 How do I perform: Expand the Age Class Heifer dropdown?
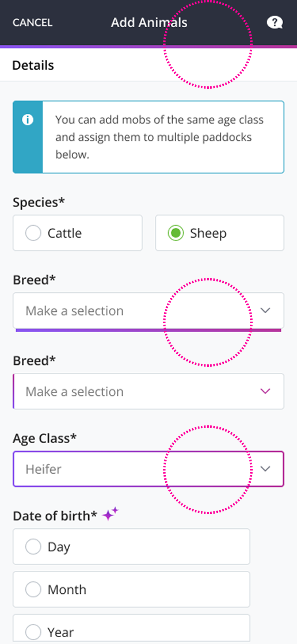tap(148, 469)
